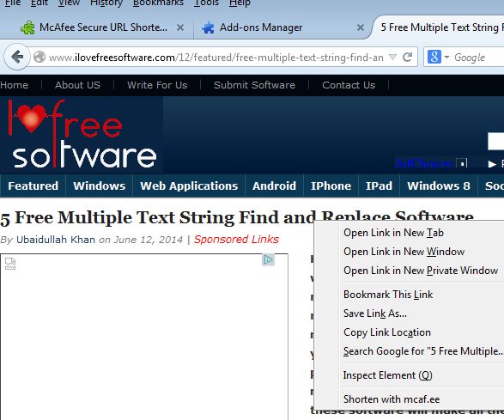Close the McAfee Secure URL Shortener tab
The width and height of the screenshot is (504, 420).
pos(180,27)
